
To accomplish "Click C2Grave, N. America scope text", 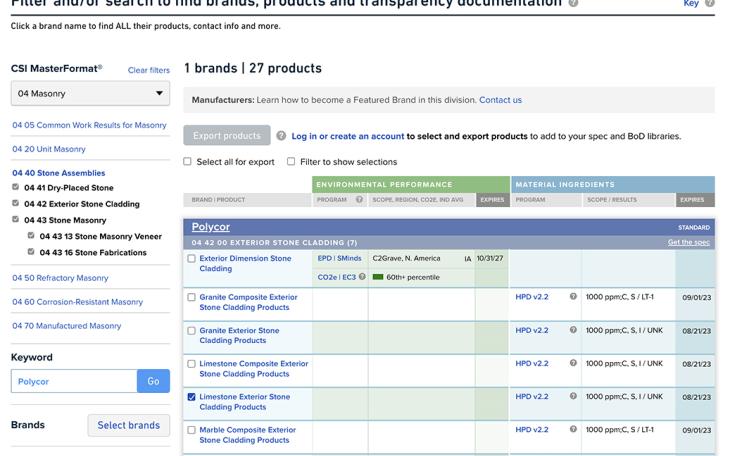I will click(x=406, y=258).
